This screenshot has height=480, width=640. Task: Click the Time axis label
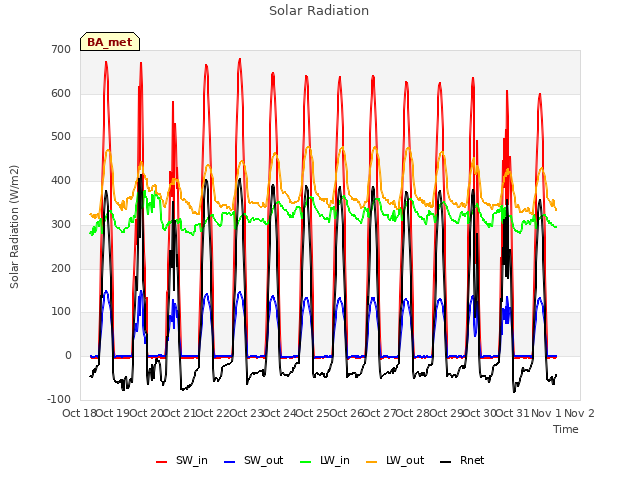coord(566,429)
